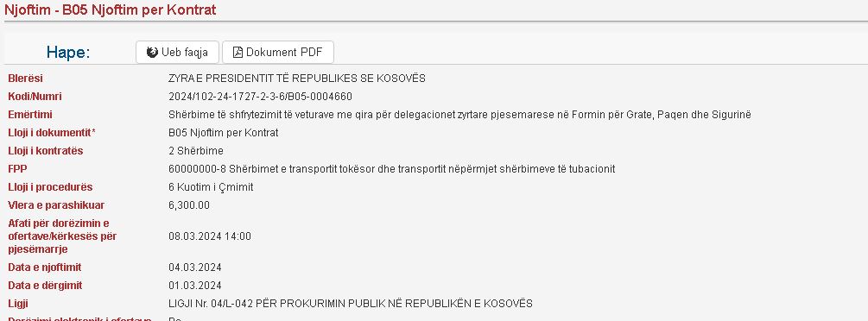Click ZYRA E PRESIDENTIT TË REPUBLIKES SE KOSOVËS text

[x=297, y=79]
